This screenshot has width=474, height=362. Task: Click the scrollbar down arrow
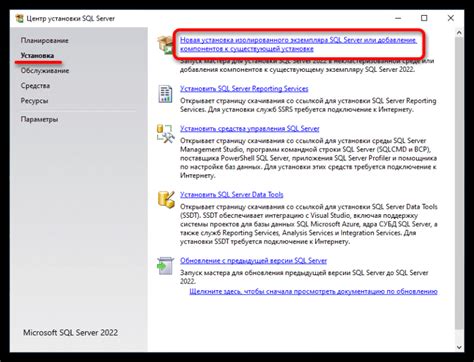point(459,347)
